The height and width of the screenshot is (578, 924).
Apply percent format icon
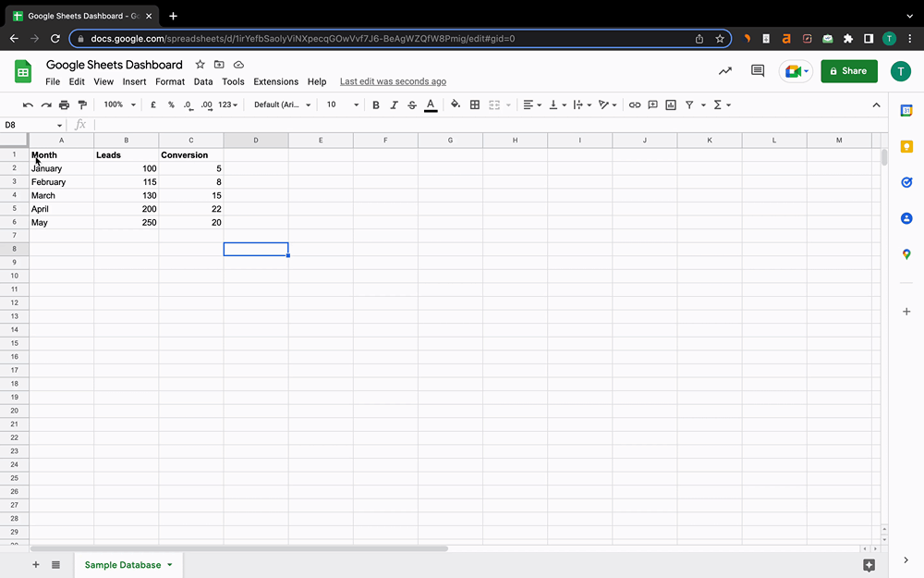tap(171, 105)
